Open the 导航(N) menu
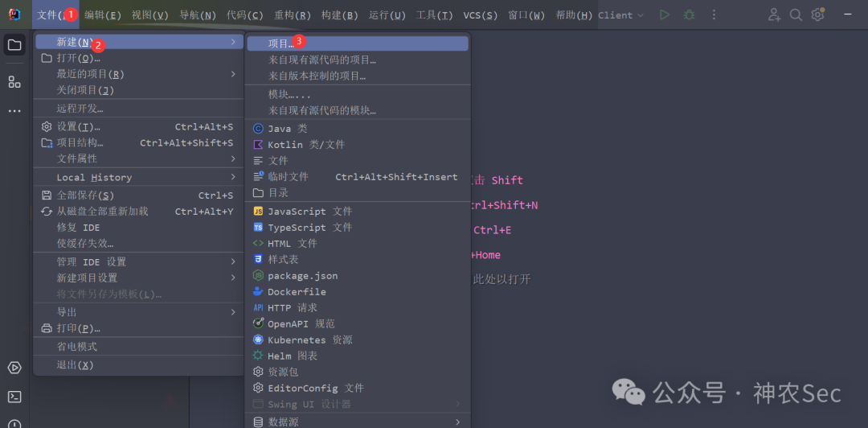This screenshot has width=868, height=428. [x=198, y=15]
